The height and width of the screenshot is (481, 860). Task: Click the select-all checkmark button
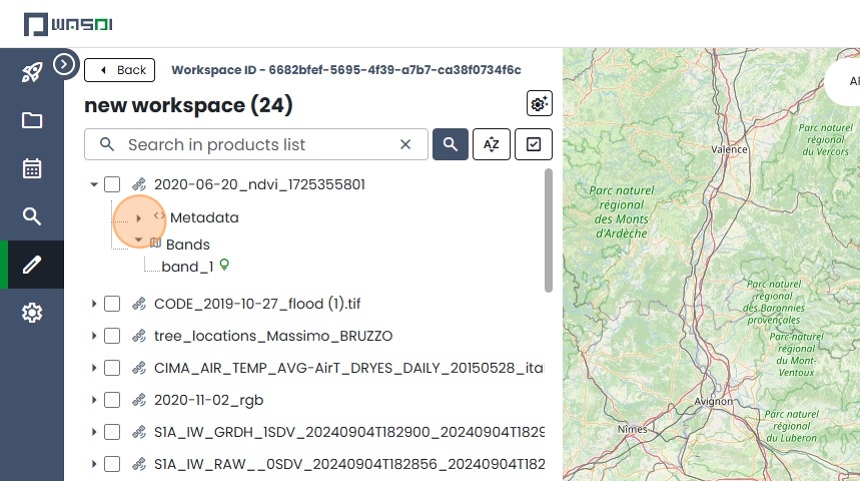pyautogui.click(x=533, y=144)
